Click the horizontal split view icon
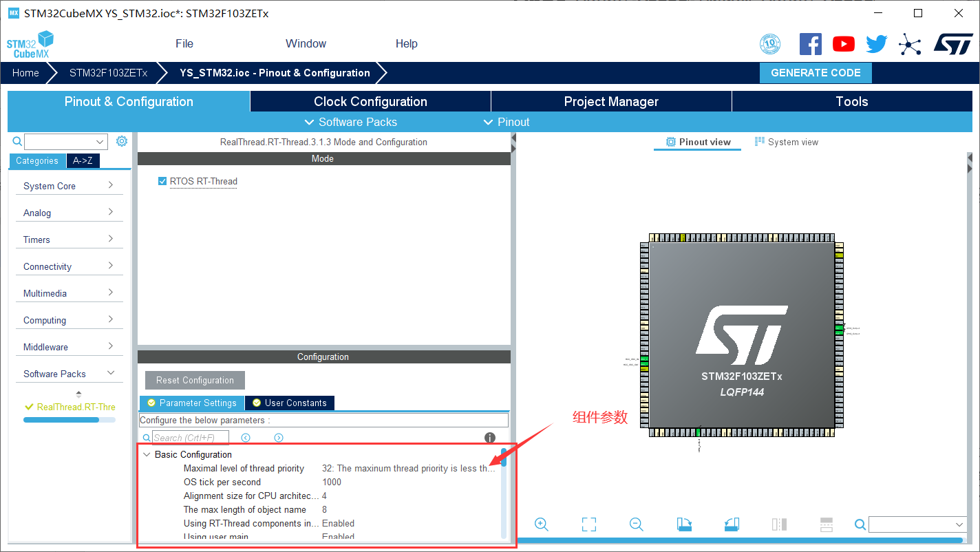 point(827,524)
